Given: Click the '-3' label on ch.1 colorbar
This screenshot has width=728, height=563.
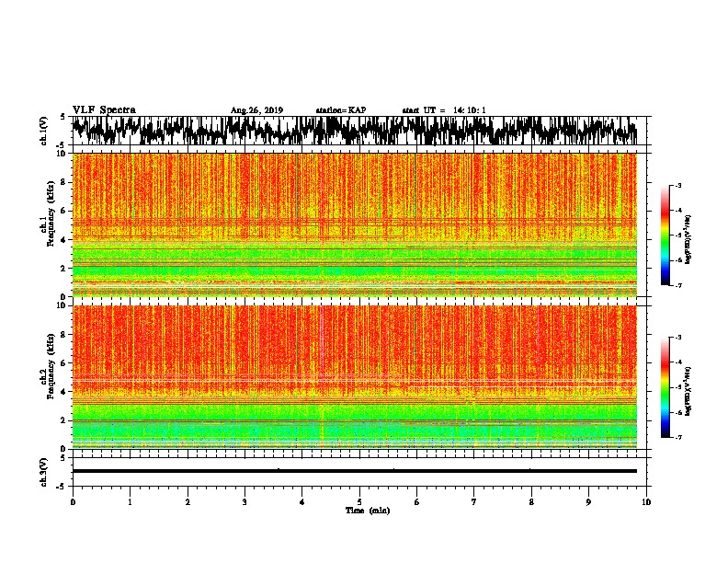Looking at the screenshot, I should point(678,185).
